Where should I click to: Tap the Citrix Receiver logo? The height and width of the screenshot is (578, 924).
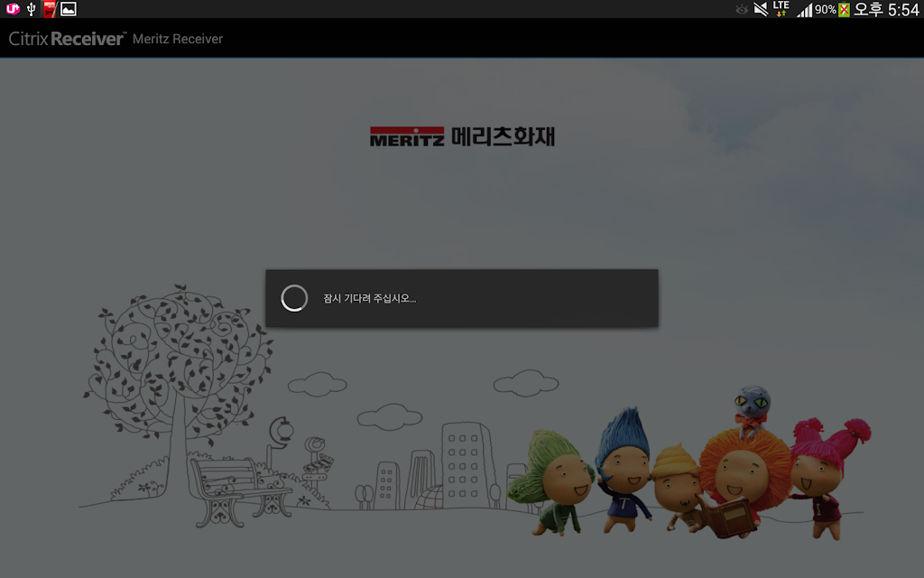pyautogui.click(x=67, y=39)
